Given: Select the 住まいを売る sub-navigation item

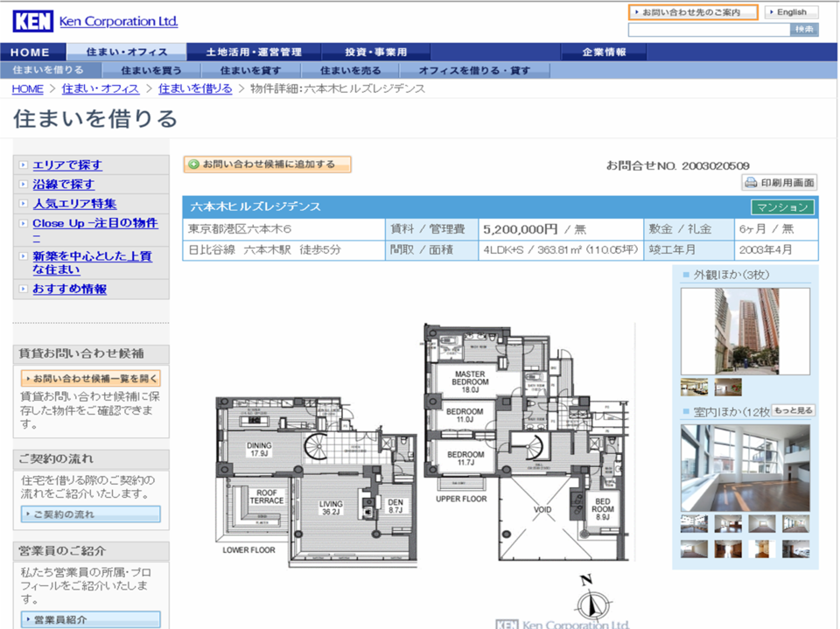Looking at the screenshot, I should click(x=350, y=70).
